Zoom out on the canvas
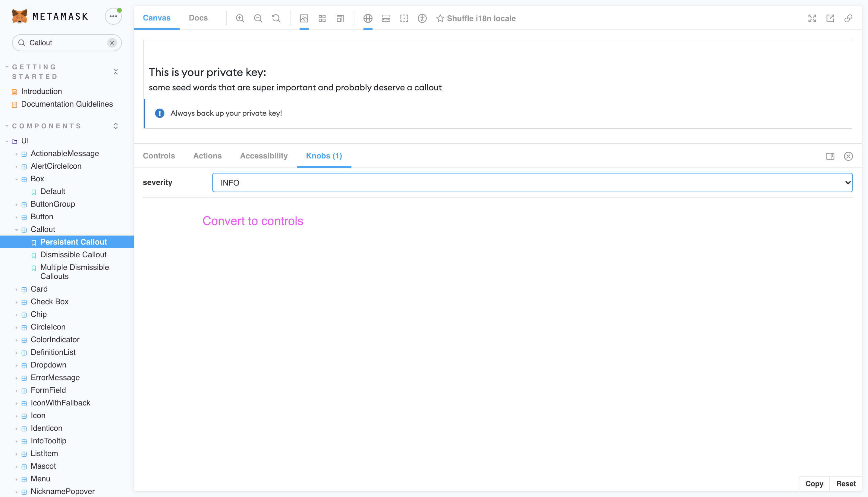 (259, 18)
